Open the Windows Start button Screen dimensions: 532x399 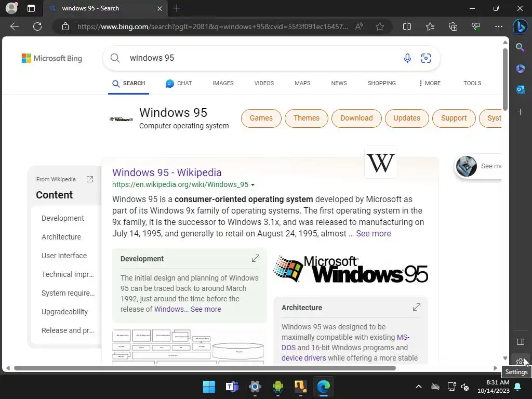coord(209,387)
